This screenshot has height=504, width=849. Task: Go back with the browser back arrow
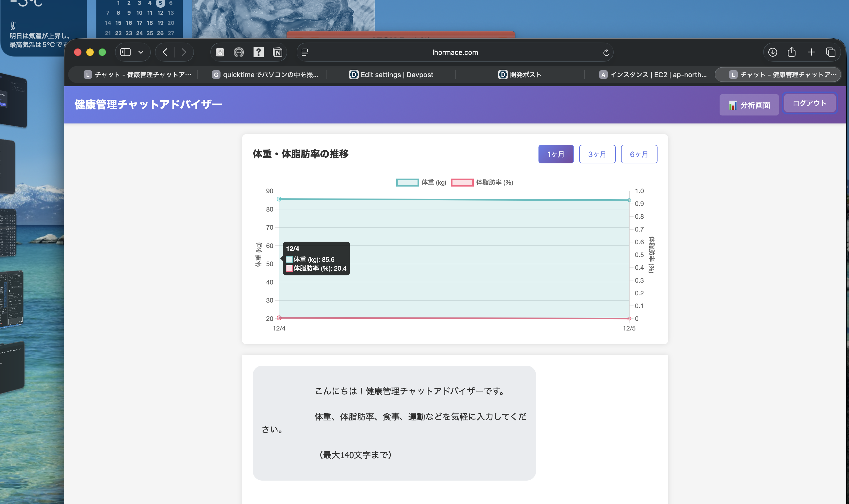point(165,52)
